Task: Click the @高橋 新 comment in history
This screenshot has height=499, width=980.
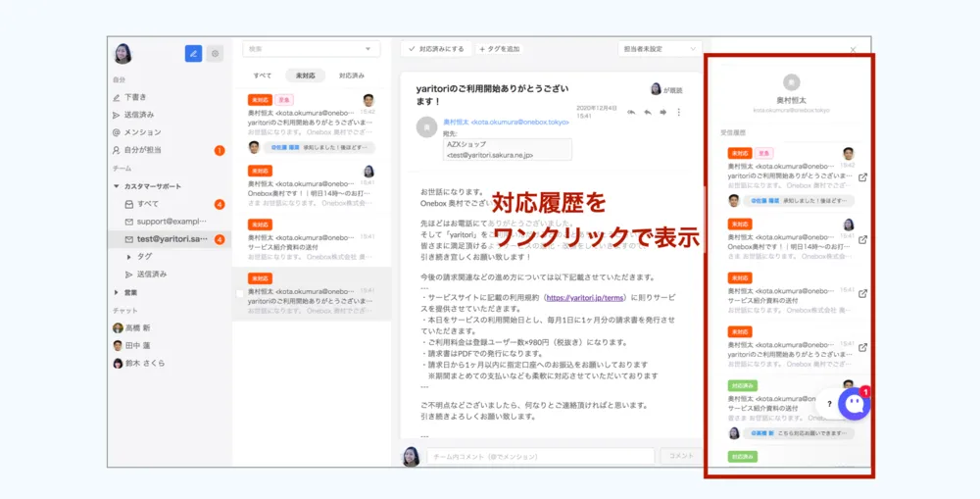Action: 799,432
